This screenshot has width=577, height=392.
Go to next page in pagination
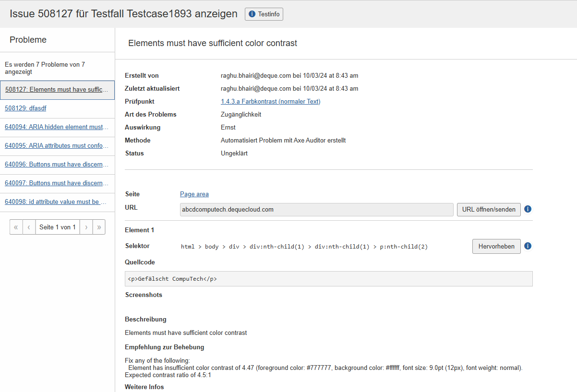pos(86,227)
